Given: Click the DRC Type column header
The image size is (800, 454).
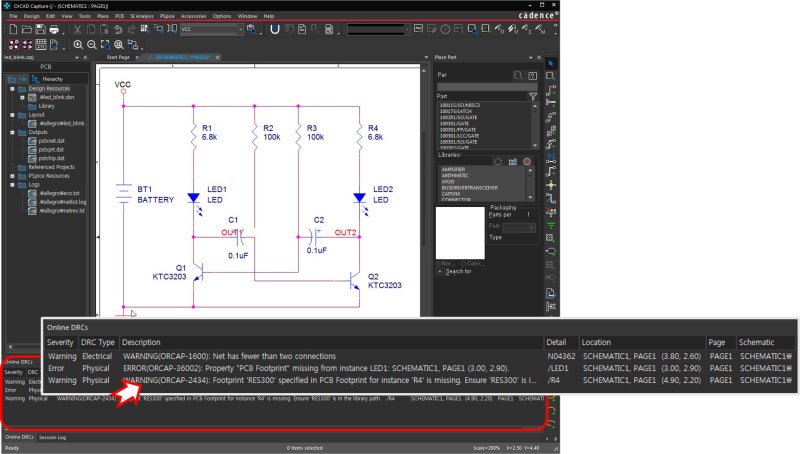Looking at the screenshot, I should [x=98, y=342].
